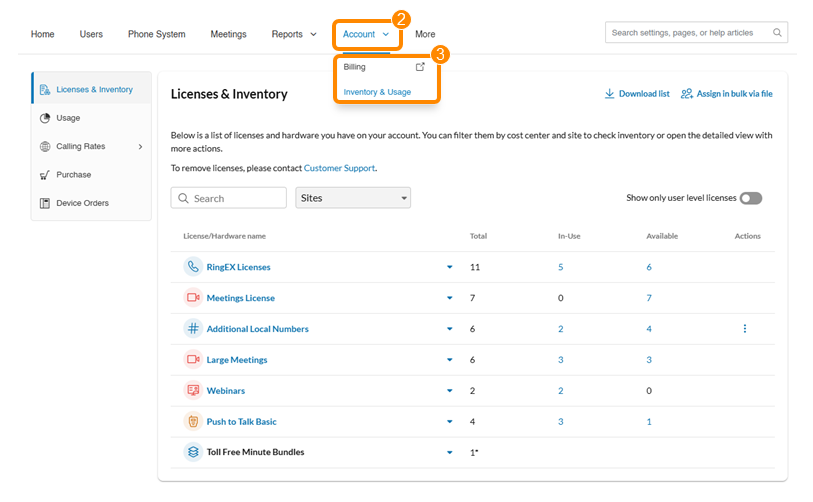Click the Webinars presentation icon

click(193, 390)
